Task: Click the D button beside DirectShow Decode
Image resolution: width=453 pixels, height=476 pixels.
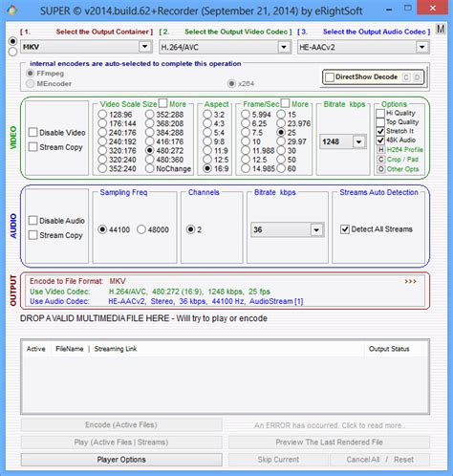Action: (417, 77)
